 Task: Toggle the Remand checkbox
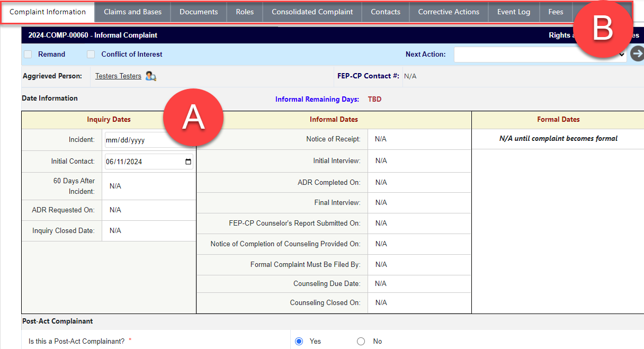coord(28,54)
